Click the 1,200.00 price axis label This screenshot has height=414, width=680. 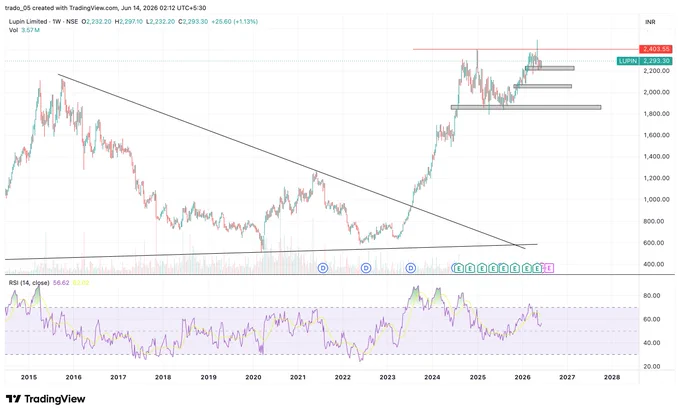657,178
